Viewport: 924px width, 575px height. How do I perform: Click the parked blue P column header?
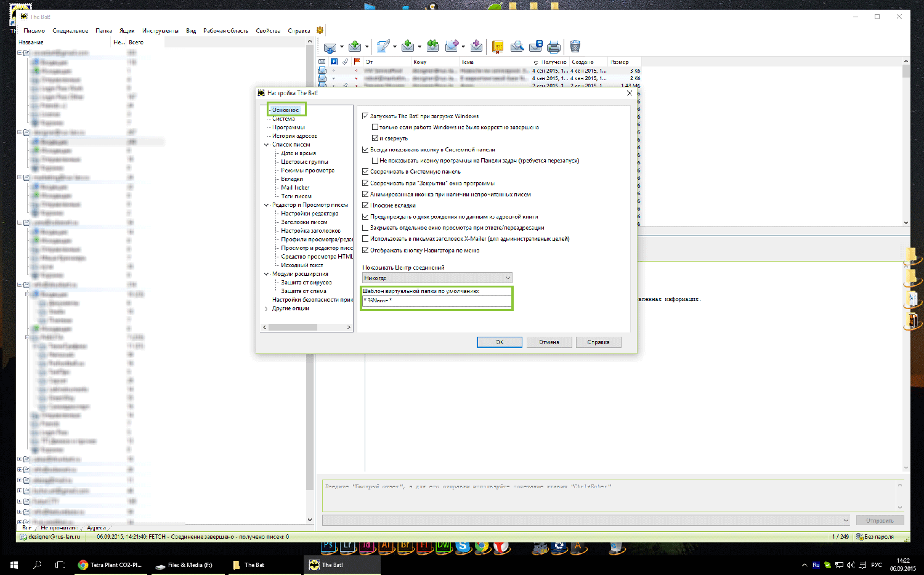point(334,62)
